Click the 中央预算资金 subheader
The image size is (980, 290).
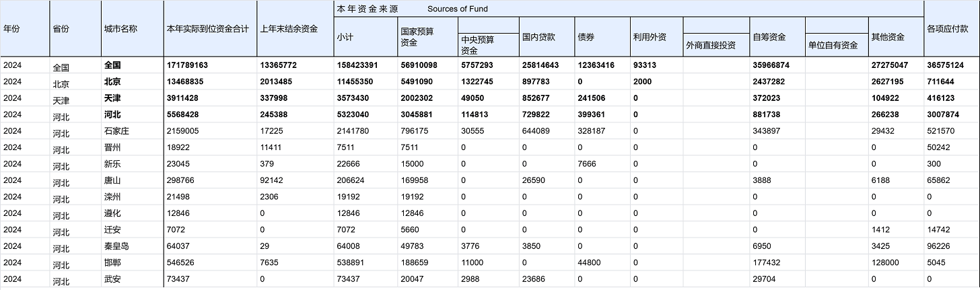pyautogui.click(x=488, y=44)
